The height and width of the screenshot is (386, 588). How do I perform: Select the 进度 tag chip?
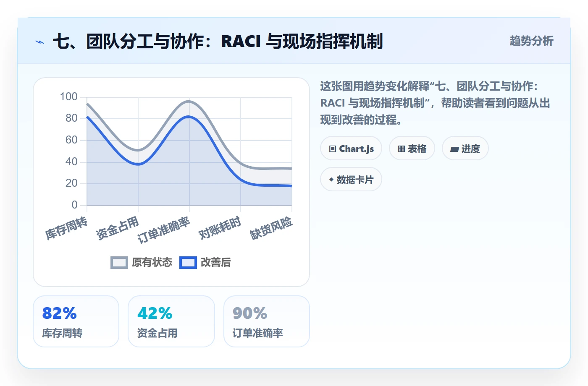465,149
